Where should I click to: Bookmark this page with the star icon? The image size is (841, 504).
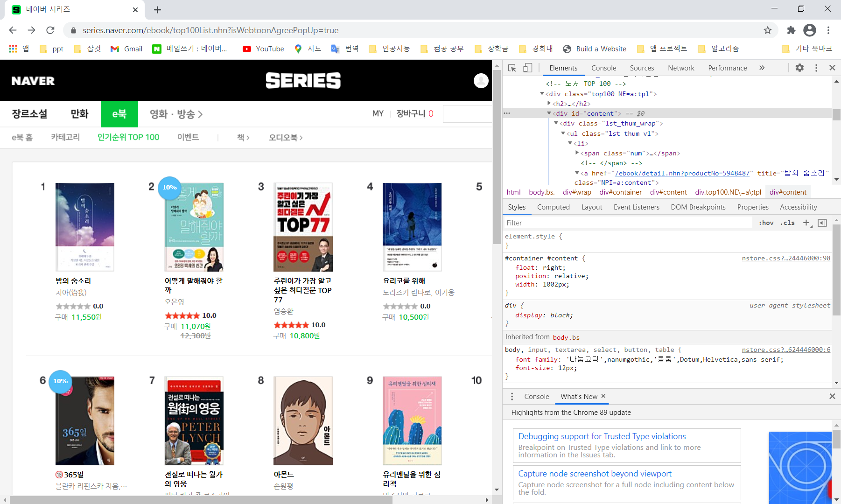click(x=768, y=30)
